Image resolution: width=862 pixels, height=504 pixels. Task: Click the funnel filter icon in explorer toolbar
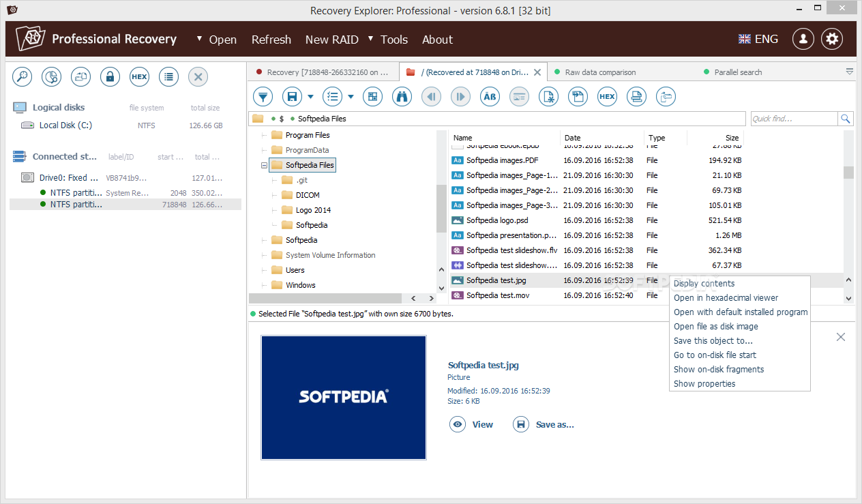[x=263, y=97]
